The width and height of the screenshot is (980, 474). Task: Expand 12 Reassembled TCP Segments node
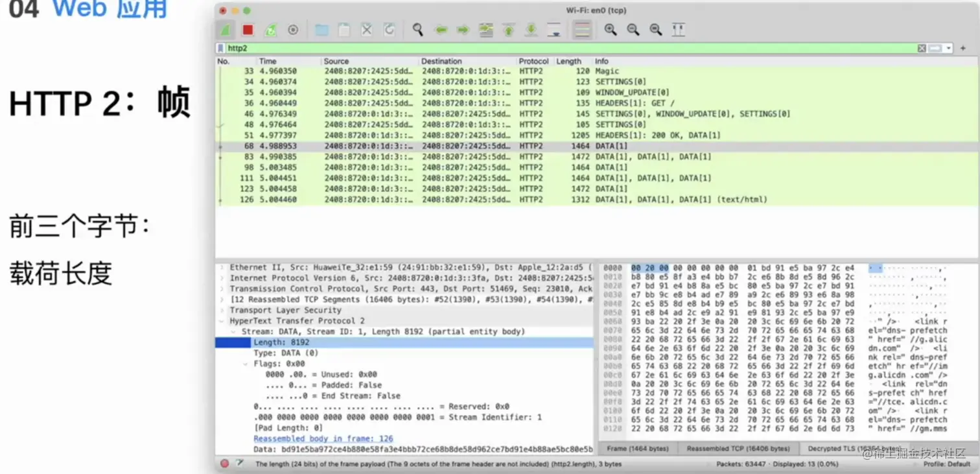click(222, 300)
